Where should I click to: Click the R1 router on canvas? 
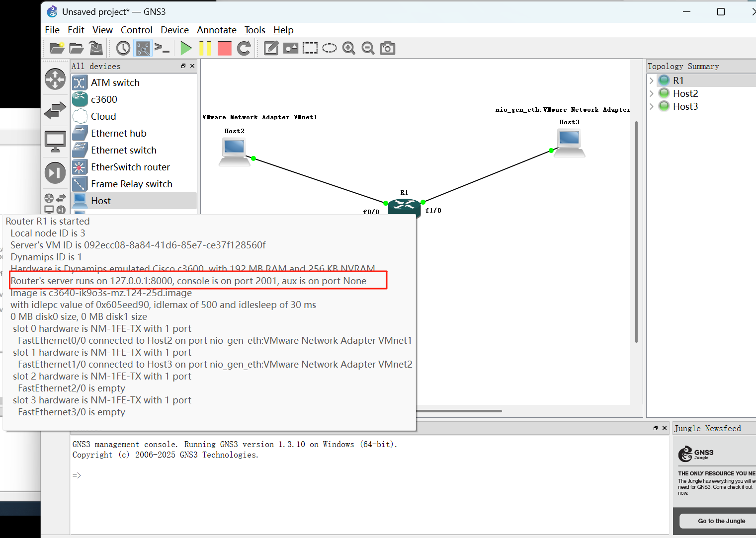(x=404, y=206)
